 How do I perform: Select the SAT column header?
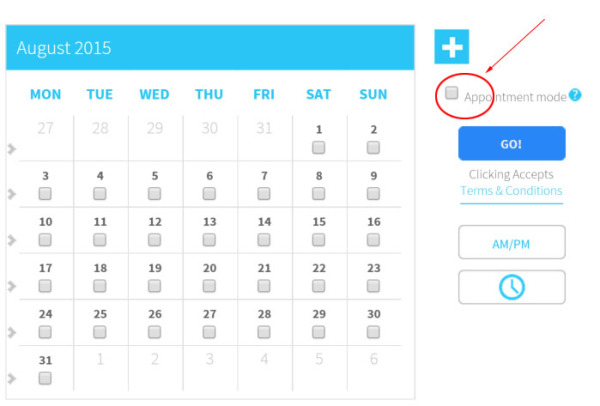coord(318,95)
